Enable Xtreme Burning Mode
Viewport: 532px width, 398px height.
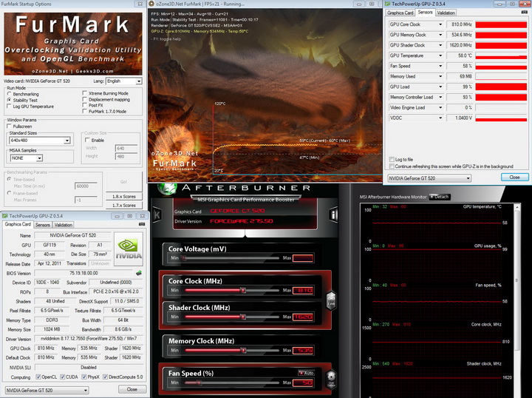tap(85, 92)
